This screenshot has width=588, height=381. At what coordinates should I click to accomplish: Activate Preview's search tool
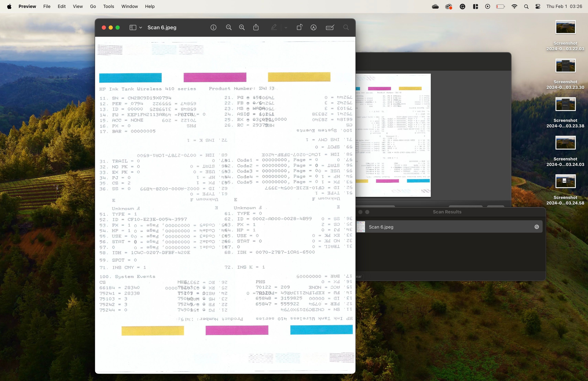[346, 27]
